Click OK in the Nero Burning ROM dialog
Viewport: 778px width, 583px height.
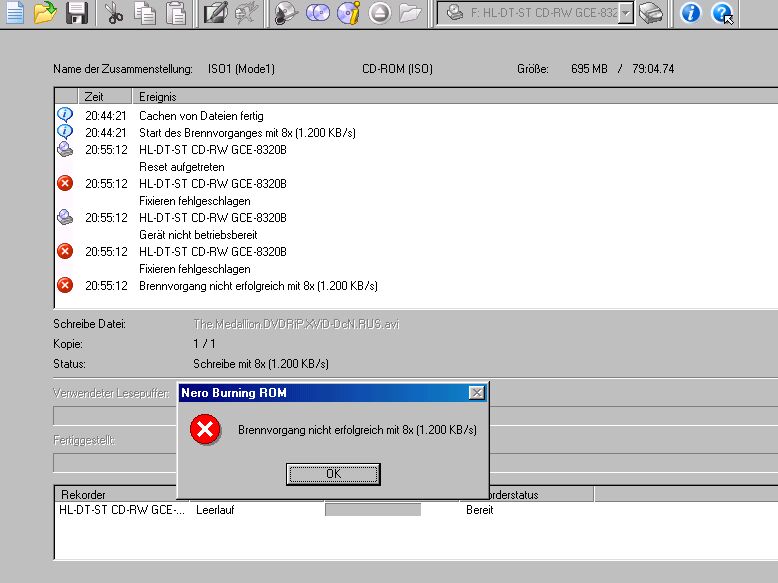click(x=333, y=474)
